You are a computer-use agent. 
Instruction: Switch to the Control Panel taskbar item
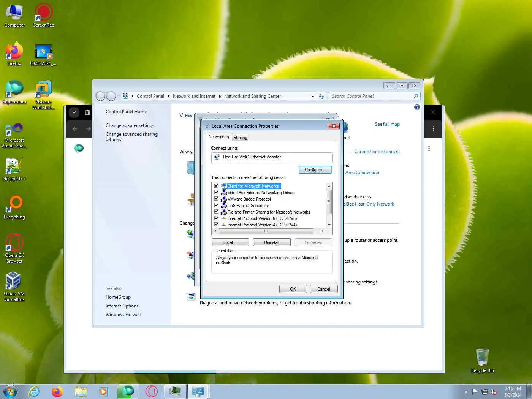pyautogui.click(x=198, y=391)
